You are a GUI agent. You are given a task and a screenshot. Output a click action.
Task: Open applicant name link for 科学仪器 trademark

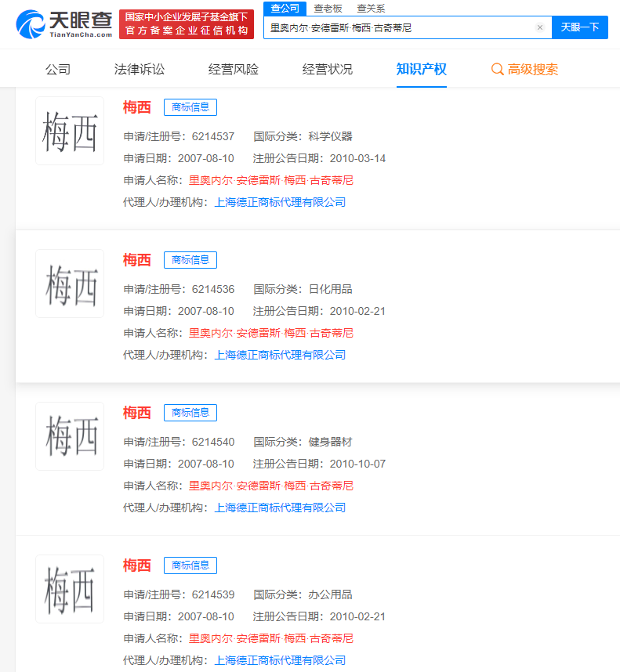[x=271, y=180]
